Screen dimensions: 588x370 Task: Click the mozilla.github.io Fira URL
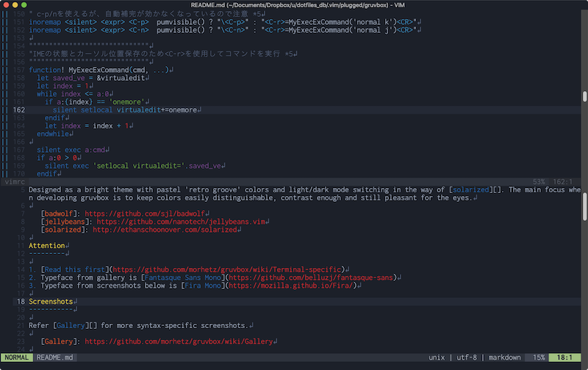290,286
